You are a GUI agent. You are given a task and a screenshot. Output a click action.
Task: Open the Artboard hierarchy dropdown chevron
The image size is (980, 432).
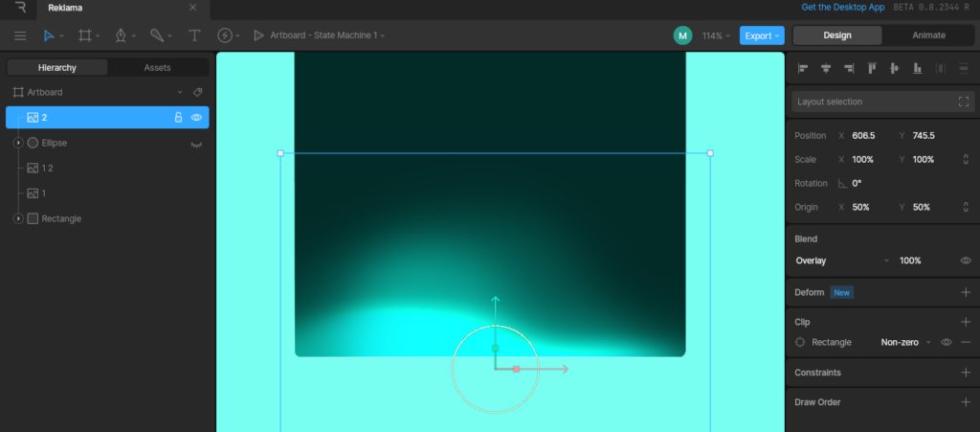point(180,92)
